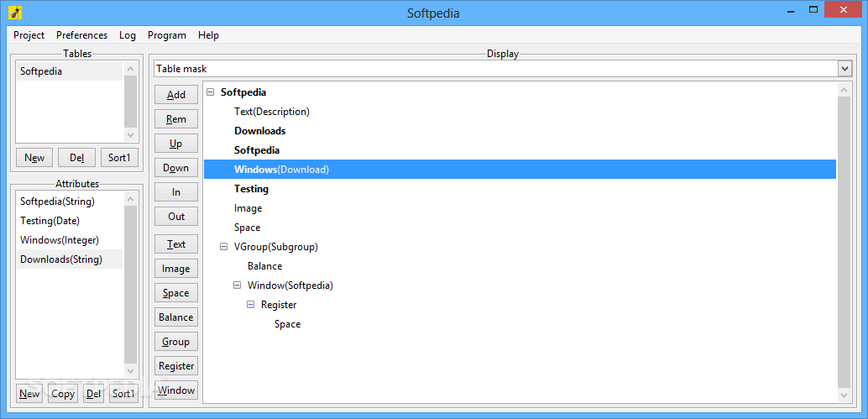The height and width of the screenshot is (419, 868).
Task: Click the Window button
Action: pos(176,390)
